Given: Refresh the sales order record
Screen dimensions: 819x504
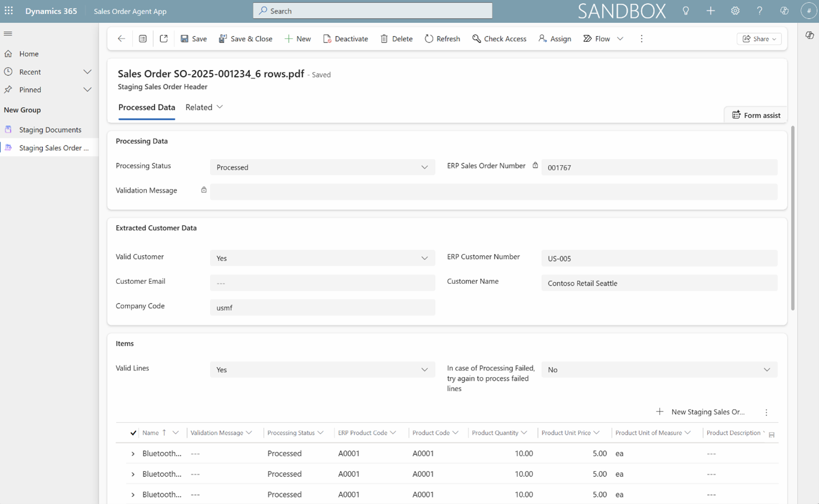Looking at the screenshot, I should (x=442, y=38).
